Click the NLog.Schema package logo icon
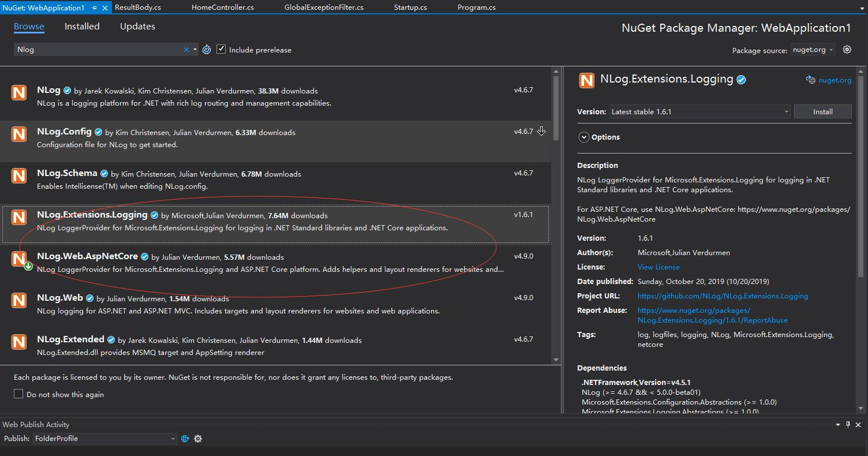868x456 pixels. pyautogui.click(x=19, y=175)
